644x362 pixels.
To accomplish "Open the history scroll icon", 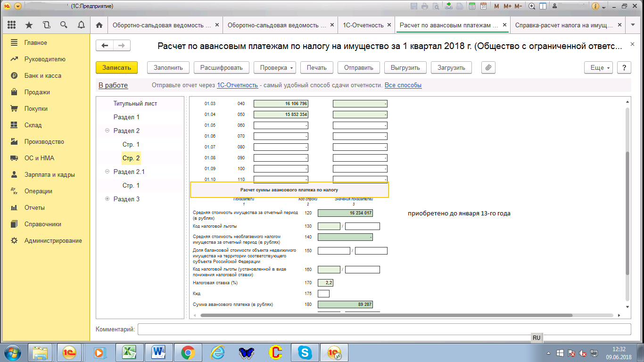I will click(46, 25).
